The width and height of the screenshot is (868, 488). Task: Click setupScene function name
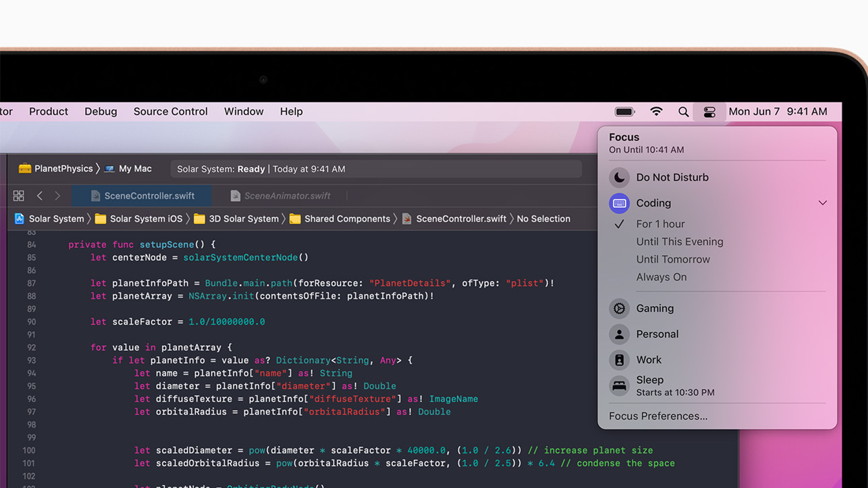pyautogui.click(x=167, y=245)
